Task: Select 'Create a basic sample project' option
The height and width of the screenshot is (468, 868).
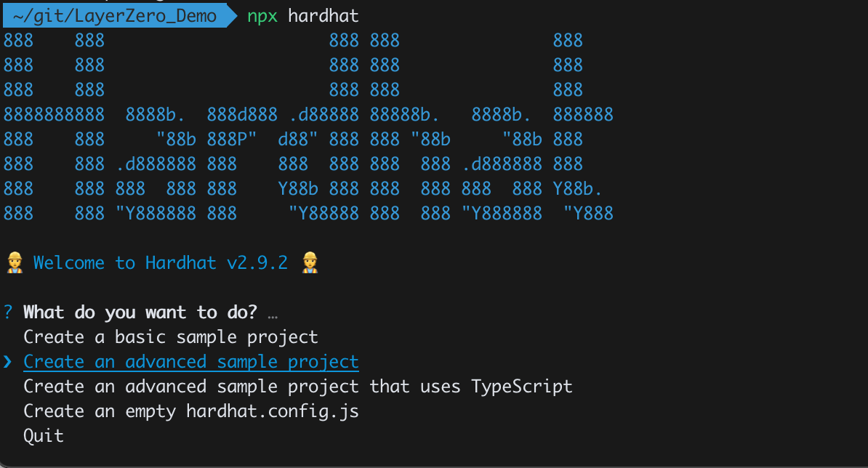Action: click(x=171, y=337)
